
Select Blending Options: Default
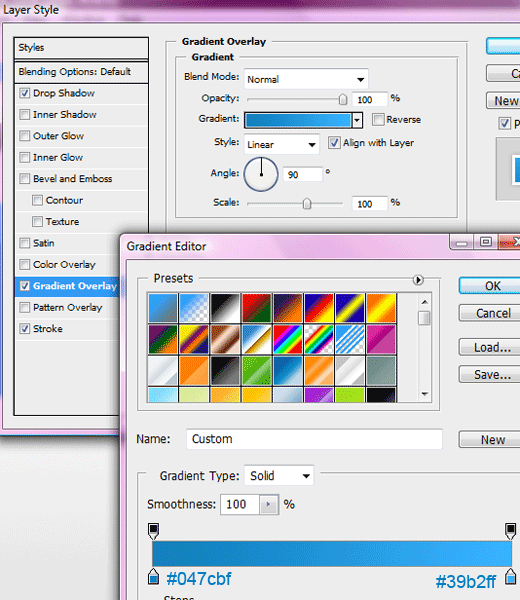81,72
